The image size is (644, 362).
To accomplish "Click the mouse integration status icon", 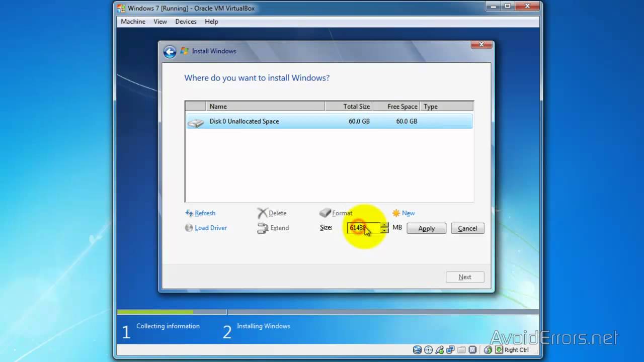I will point(488,350).
